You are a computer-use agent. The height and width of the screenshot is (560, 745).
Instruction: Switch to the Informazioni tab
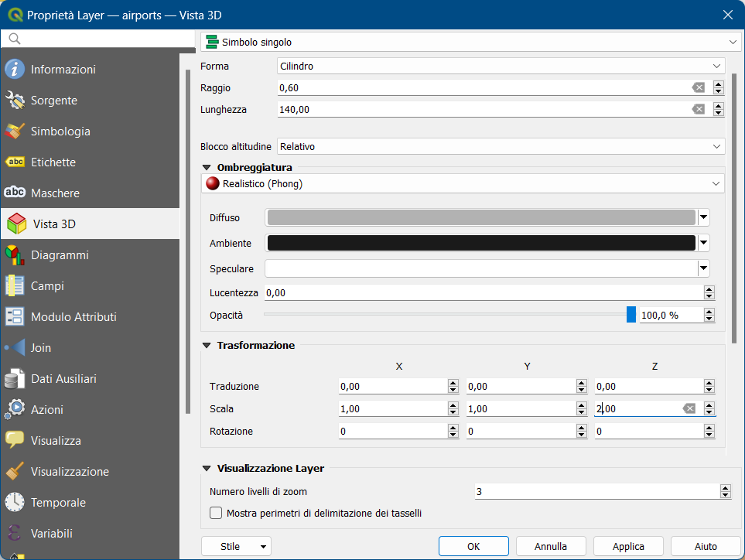91,70
